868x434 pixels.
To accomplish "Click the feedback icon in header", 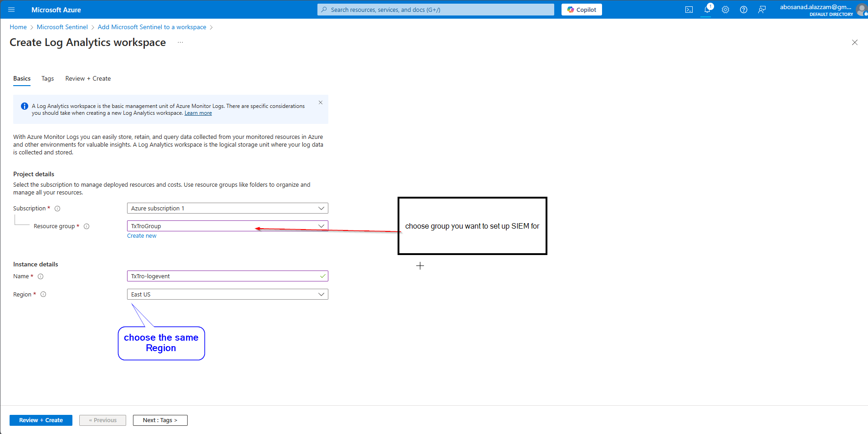I will pyautogui.click(x=762, y=10).
